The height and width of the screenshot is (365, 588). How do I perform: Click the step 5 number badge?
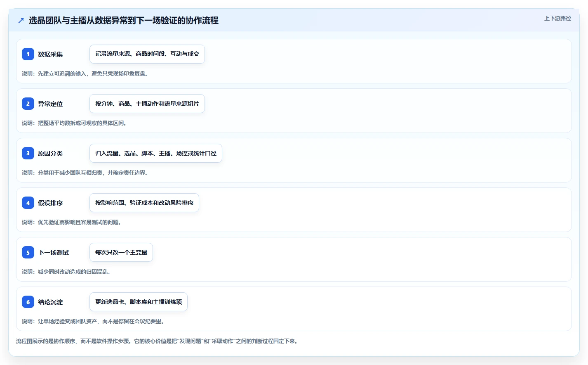pyautogui.click(x=28, y=252)
